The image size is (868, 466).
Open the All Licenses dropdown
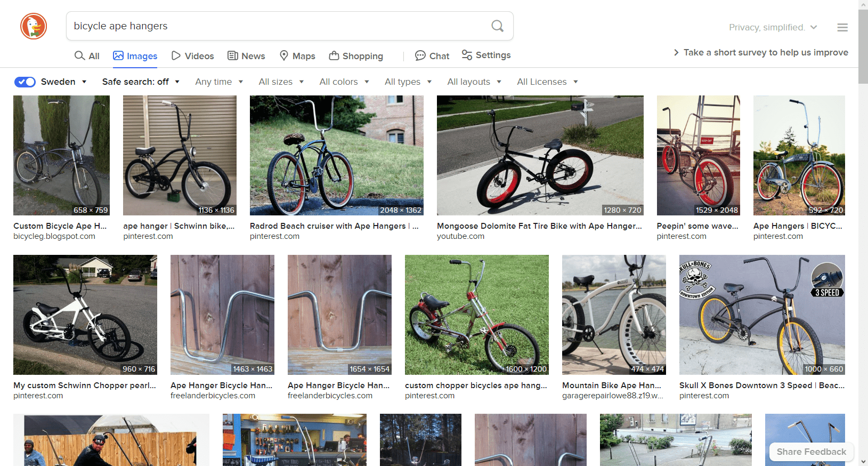click(x=547, y=82)
